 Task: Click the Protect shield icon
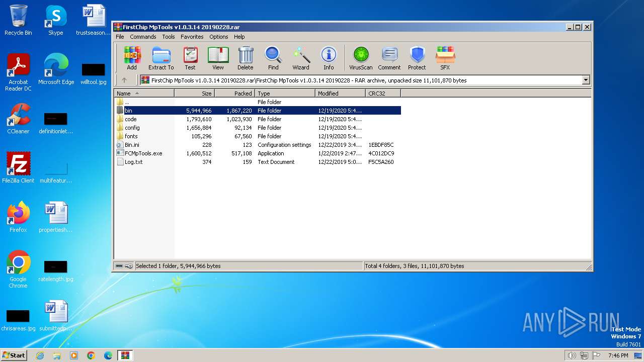[x=417, y=58]
